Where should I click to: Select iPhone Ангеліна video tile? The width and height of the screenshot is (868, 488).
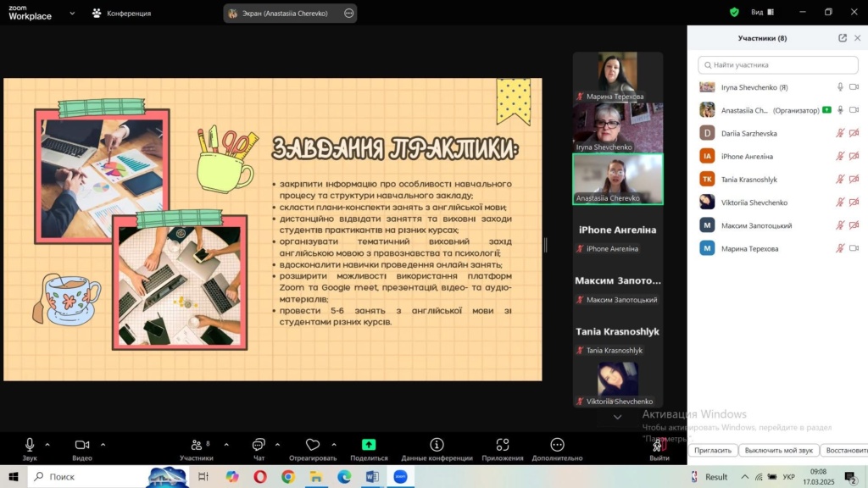[618, 230]
